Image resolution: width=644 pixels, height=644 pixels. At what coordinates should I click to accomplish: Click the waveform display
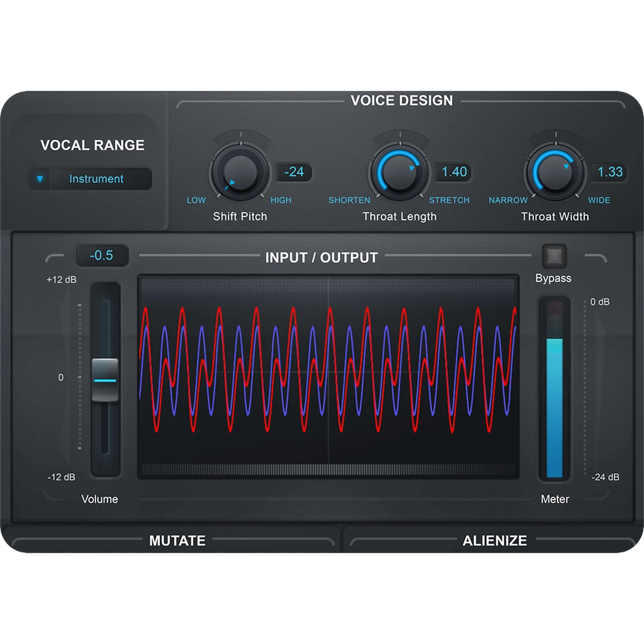click(x=328, y=377)
